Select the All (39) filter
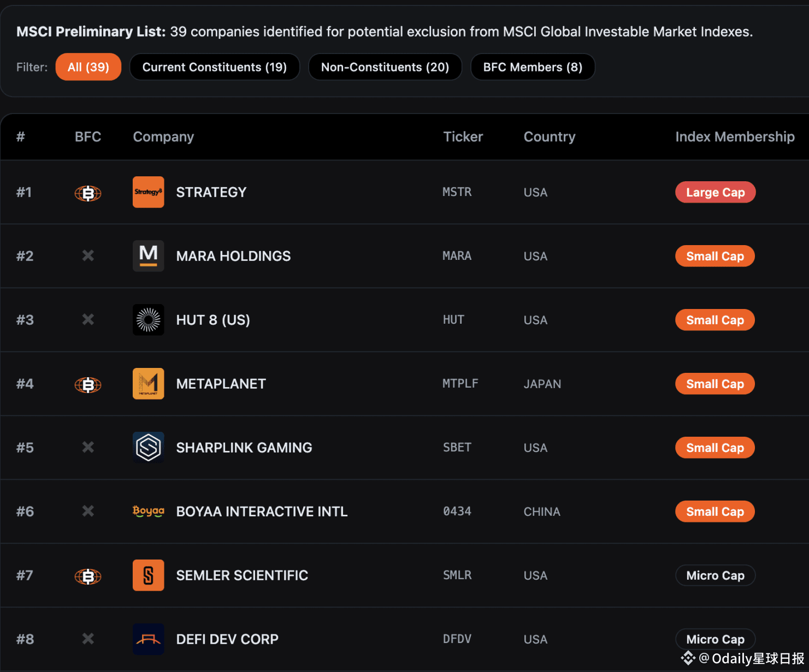The height and width of the screenshot is (672, 809). click(x=88, y=67)
